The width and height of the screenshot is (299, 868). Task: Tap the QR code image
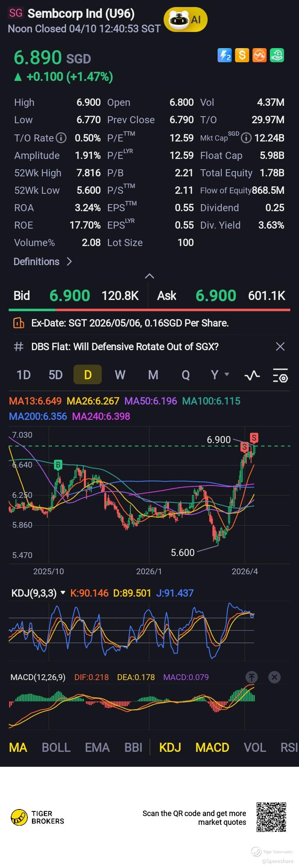click(271, 817)
